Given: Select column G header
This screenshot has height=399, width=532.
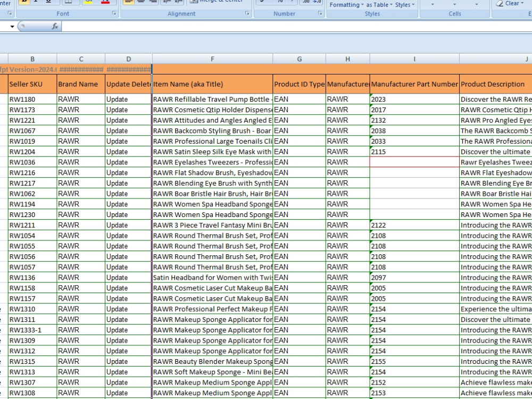Looking at the screenshot, I should [x=299, y=59].
